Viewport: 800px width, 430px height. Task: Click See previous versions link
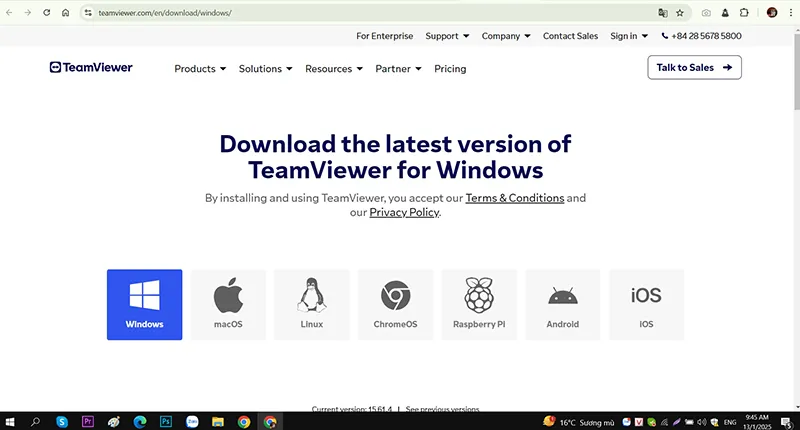point(442,409)
